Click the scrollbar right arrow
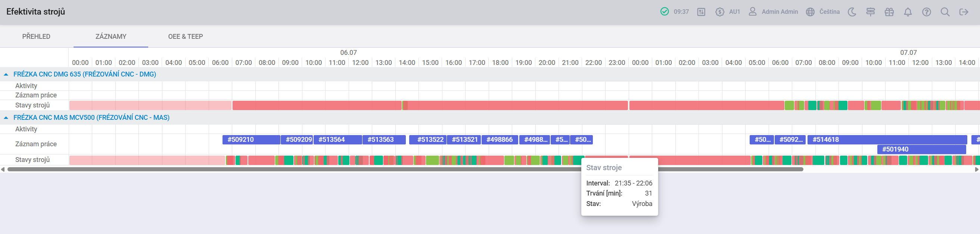The height and width of the screenshot is (234, 980). [977, 169]
